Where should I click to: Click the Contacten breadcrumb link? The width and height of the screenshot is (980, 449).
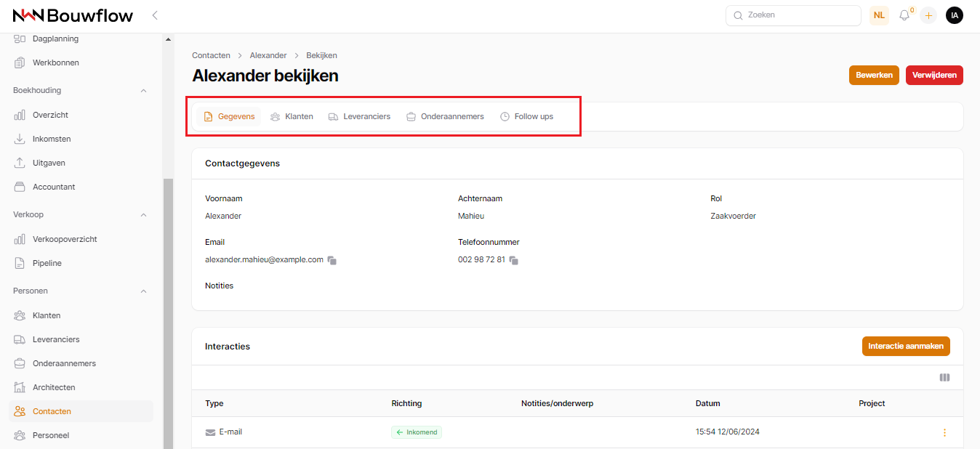[x=211, y=55]
